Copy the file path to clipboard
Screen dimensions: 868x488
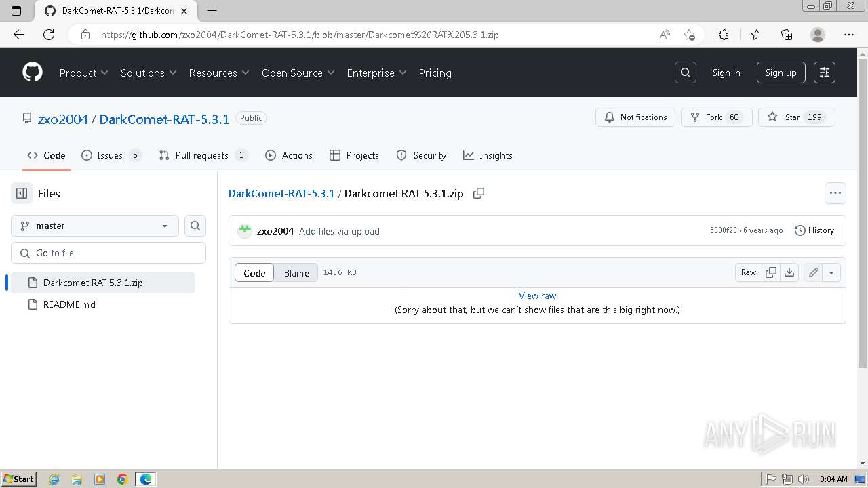point(479,193)
